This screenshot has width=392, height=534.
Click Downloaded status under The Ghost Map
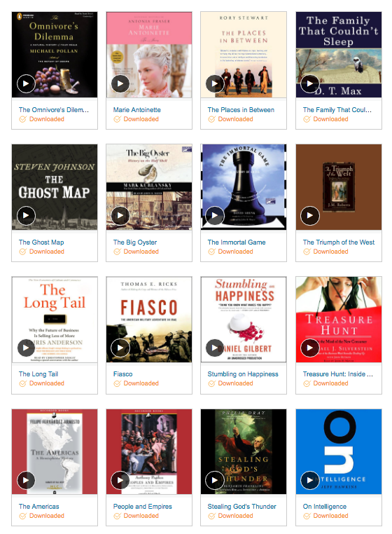click(41, 252)
